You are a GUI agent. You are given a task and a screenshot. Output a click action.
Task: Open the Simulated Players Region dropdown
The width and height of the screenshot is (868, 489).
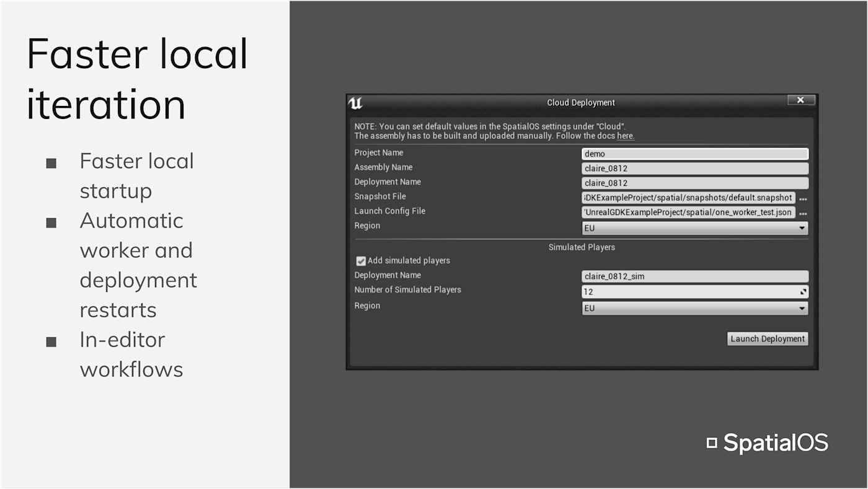pyautogui.click(x=695, y=308)
